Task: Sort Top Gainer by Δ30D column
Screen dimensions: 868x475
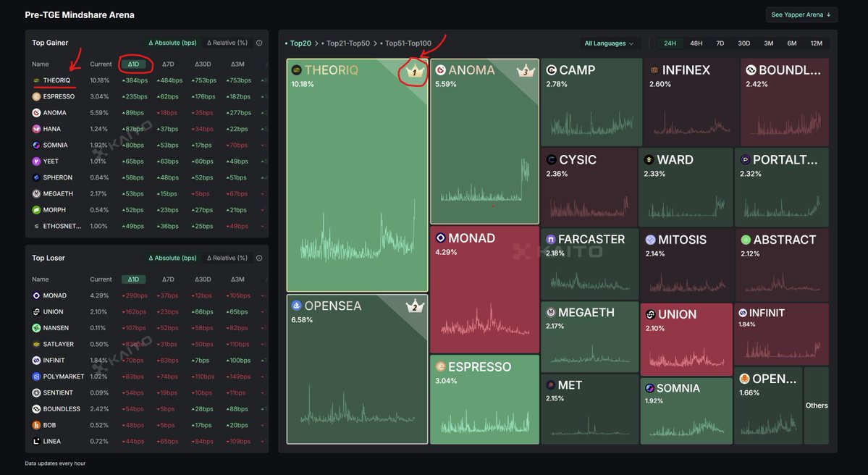Action: 203,64
